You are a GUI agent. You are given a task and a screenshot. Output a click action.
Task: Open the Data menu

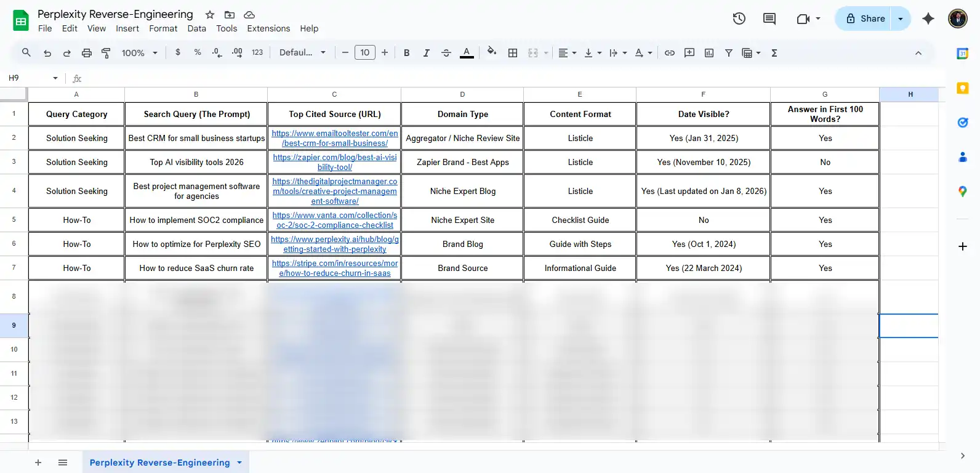click(197, 28)
